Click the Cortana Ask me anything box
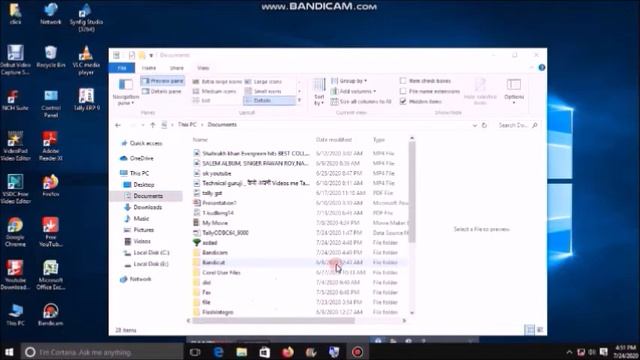This screenshot has height=360, width=640. point(101,352)
